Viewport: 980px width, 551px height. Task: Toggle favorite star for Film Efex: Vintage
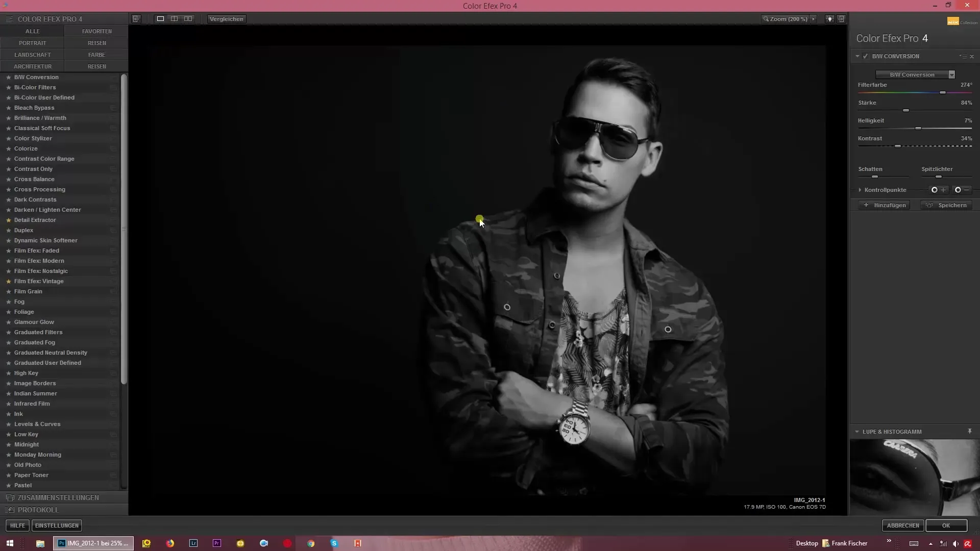click(x=8, y=281)
